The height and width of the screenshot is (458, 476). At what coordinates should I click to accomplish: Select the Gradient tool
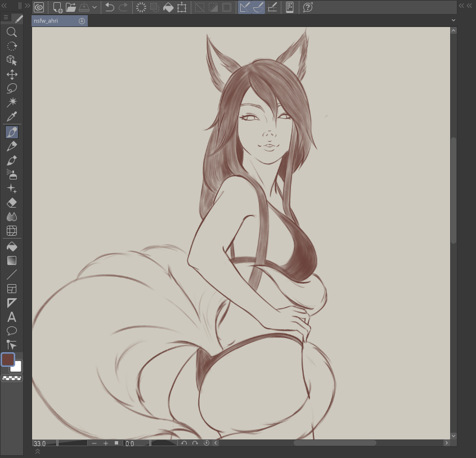pyautogui.click(x=12, y=261)
